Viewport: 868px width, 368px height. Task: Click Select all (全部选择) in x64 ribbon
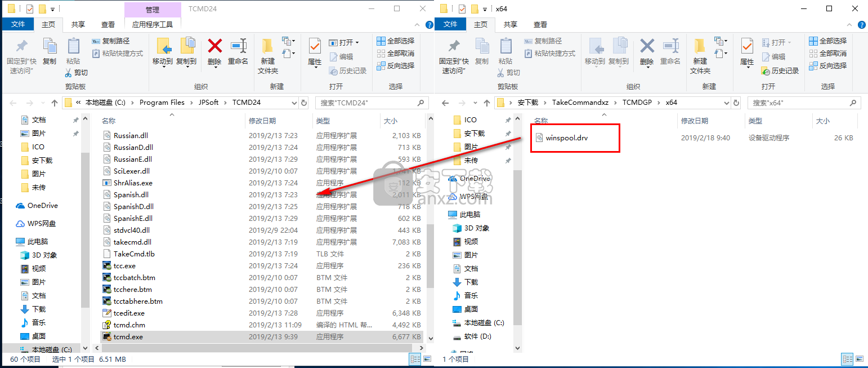(x=827, y=41)
